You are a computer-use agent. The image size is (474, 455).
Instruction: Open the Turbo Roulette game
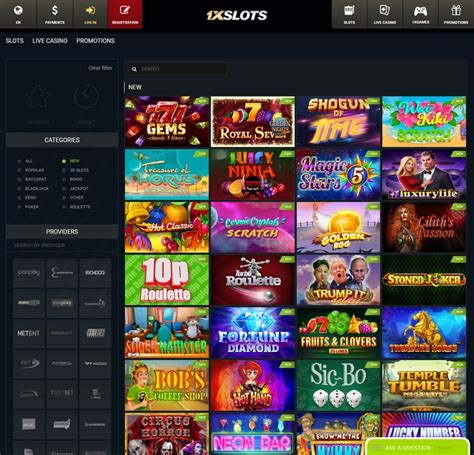click(253, 280)
